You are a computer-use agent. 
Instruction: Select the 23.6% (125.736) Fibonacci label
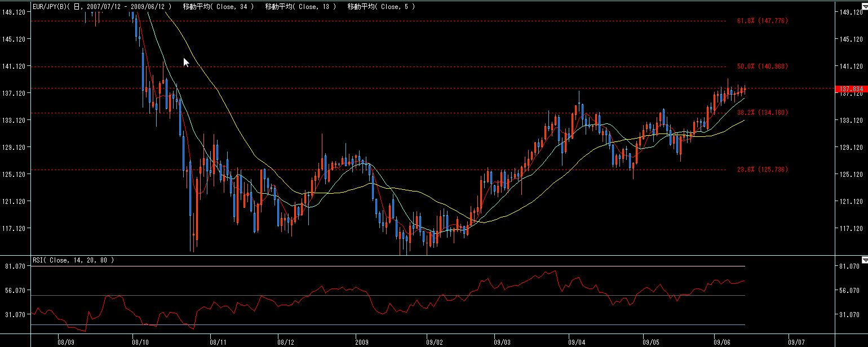point(762,170)
